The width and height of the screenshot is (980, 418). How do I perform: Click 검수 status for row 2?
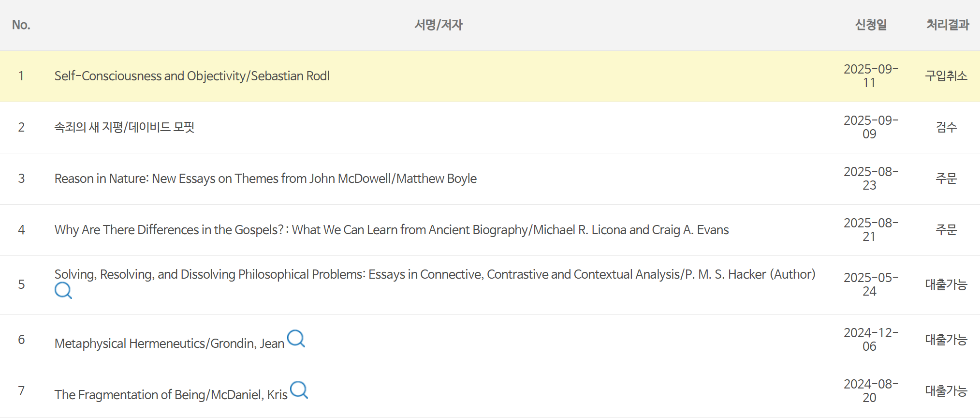click(946, 127)
